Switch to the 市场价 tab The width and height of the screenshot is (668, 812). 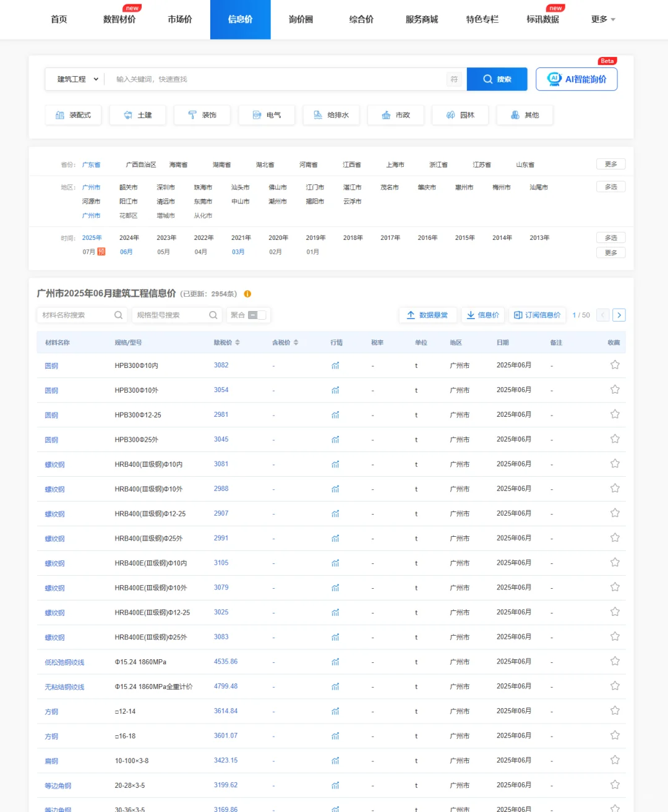tap(179, 19)
